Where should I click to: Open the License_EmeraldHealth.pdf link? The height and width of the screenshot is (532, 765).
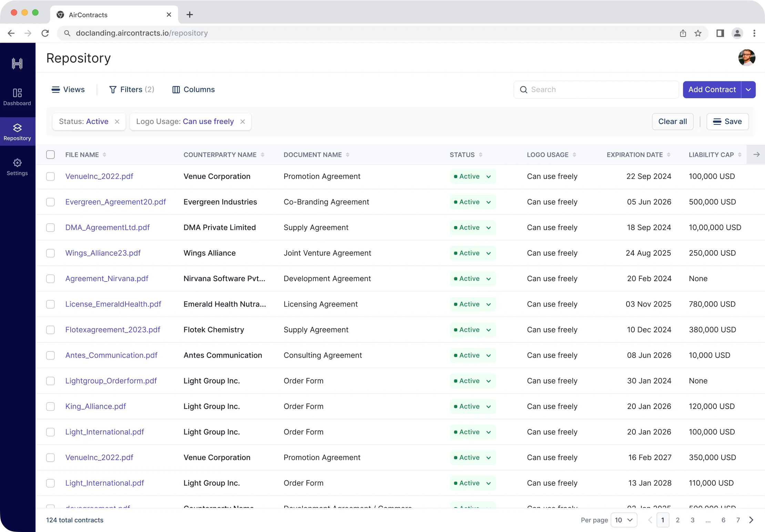point(113,304)
